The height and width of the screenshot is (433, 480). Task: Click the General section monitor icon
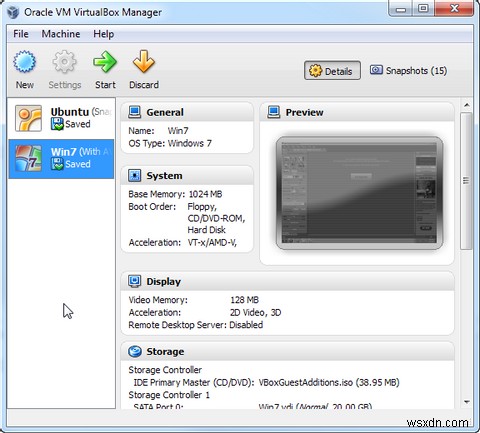135,112
